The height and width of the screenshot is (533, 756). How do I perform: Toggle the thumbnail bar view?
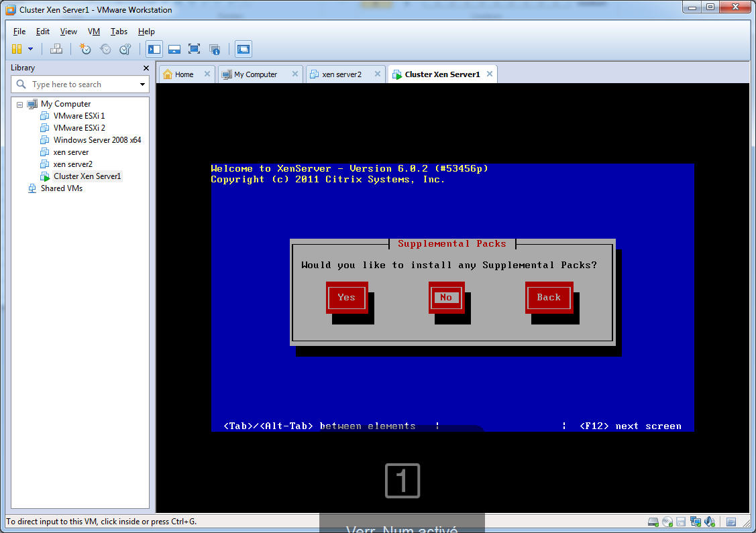click(x=174, y=49)
